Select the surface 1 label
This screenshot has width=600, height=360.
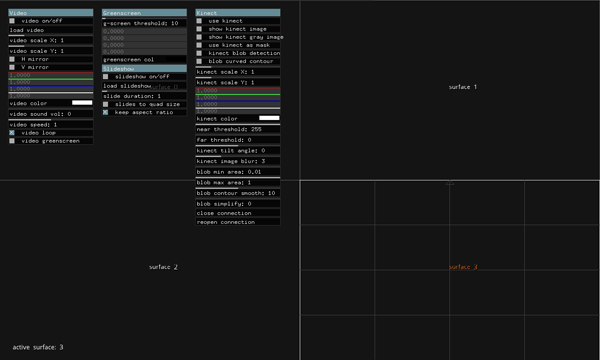(463, 87)
